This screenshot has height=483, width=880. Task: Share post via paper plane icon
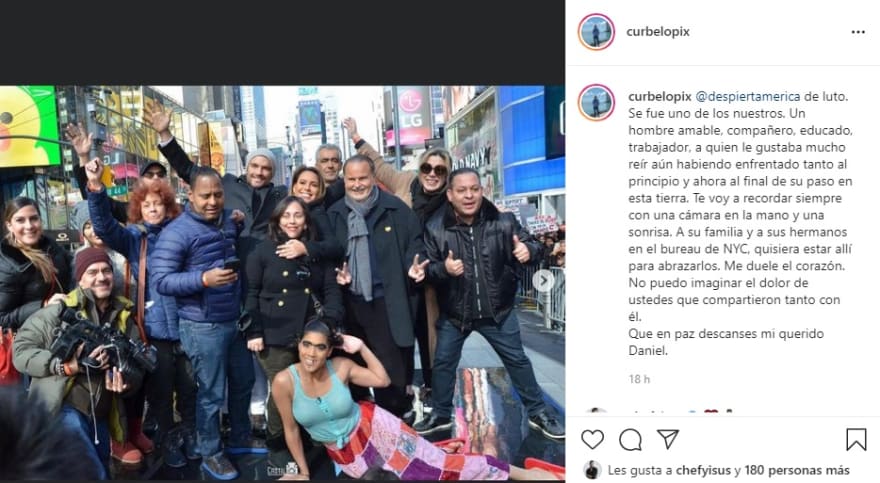(668, 439)
